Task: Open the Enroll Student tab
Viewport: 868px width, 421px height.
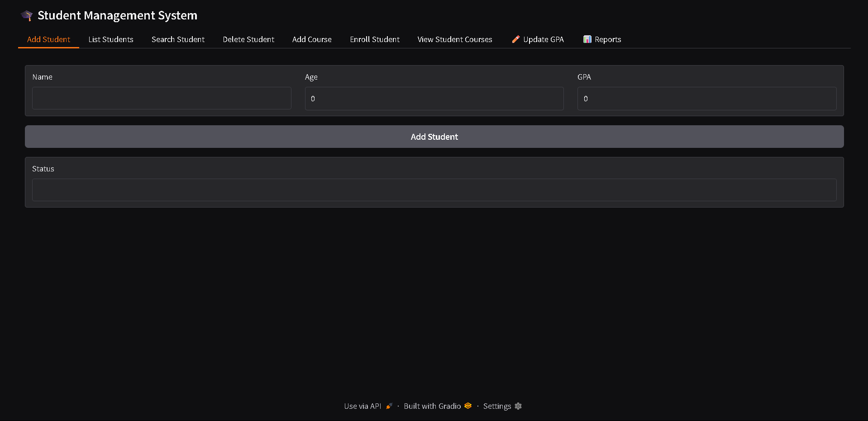Action: click(x=375, y=39)
